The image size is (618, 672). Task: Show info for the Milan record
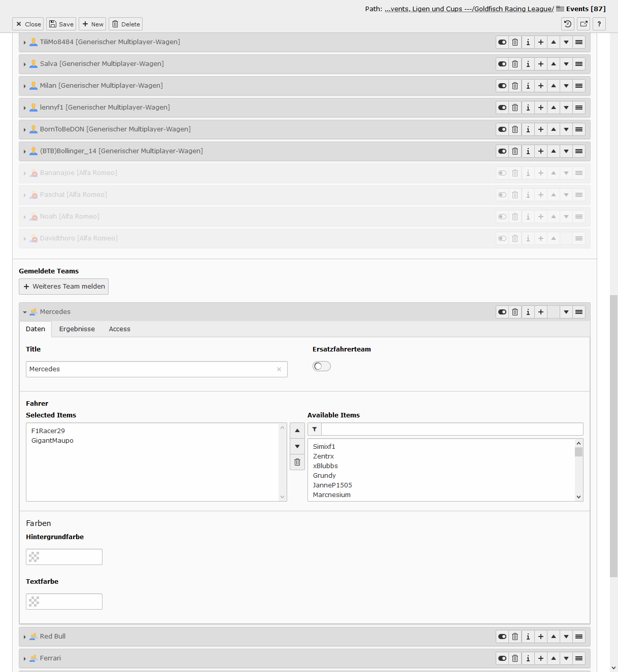(528, 86)
